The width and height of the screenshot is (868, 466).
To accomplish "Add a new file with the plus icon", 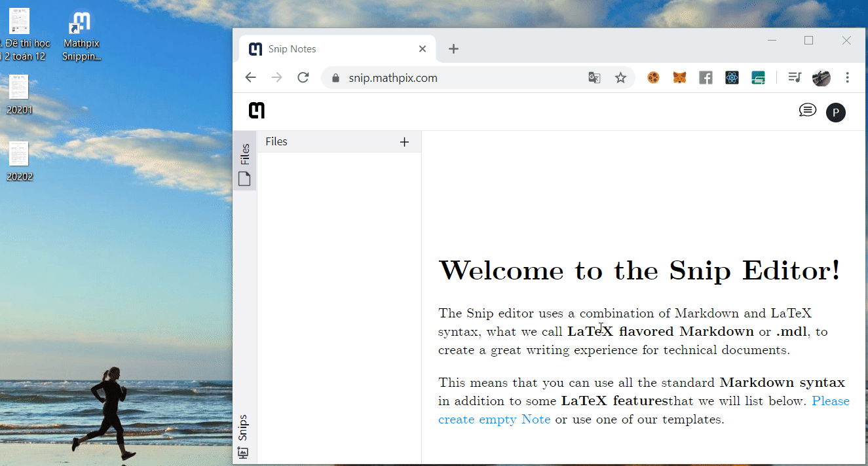I will 404,142.
